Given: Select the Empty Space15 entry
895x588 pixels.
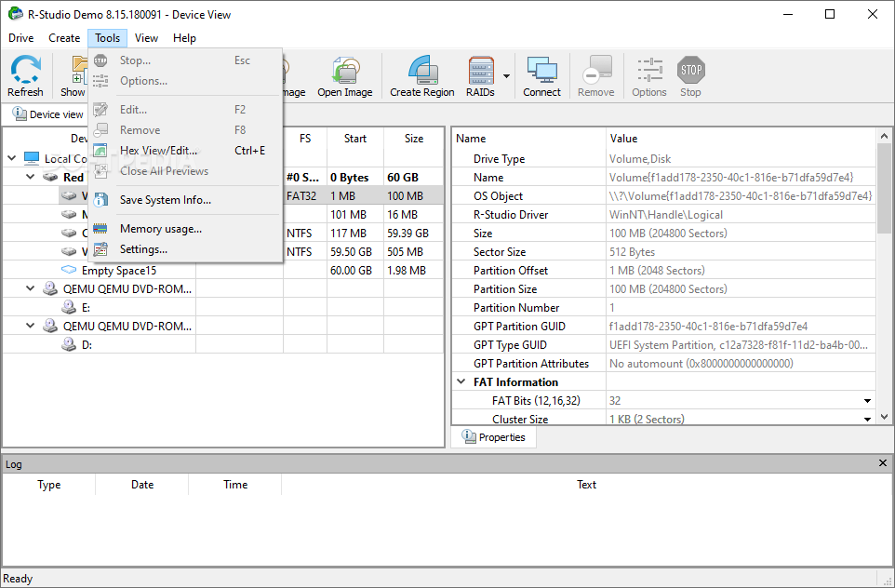Looking at the screenshot, I should click(x=119, y=271).
